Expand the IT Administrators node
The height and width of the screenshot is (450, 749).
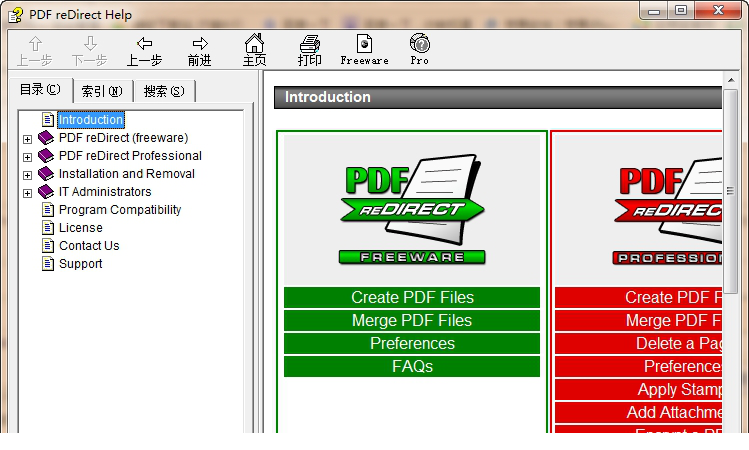tap(27, 193)
